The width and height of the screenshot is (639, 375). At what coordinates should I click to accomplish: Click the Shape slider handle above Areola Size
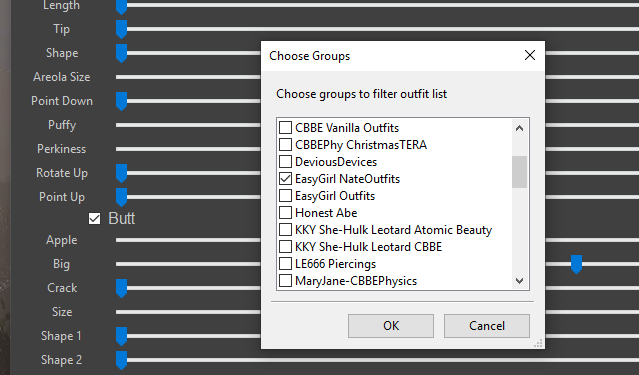(x=121, y=53)
